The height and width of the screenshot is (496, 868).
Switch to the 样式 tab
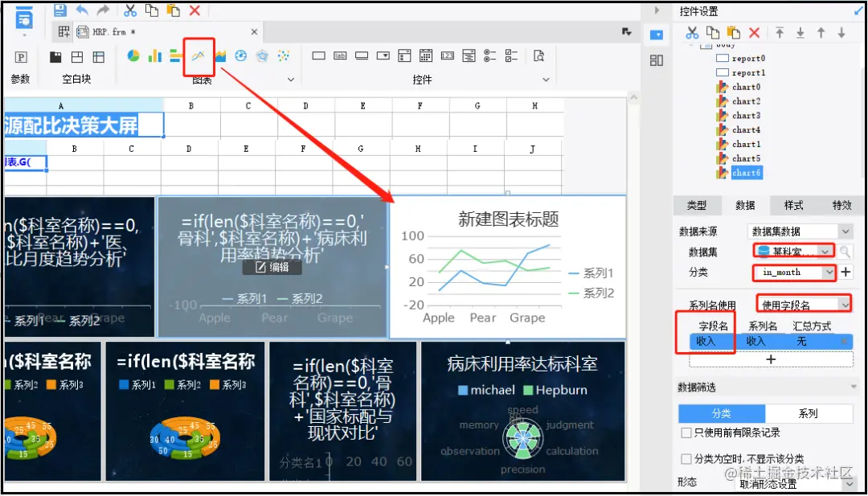(x=793, y=205)
